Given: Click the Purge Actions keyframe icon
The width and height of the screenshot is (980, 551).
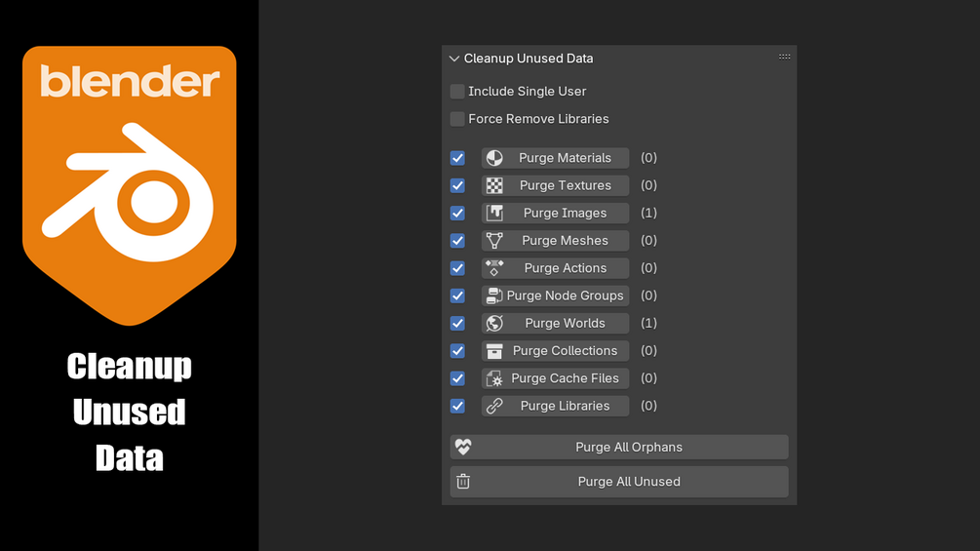Looking at the screenshot, I should [x=494, y=268].
